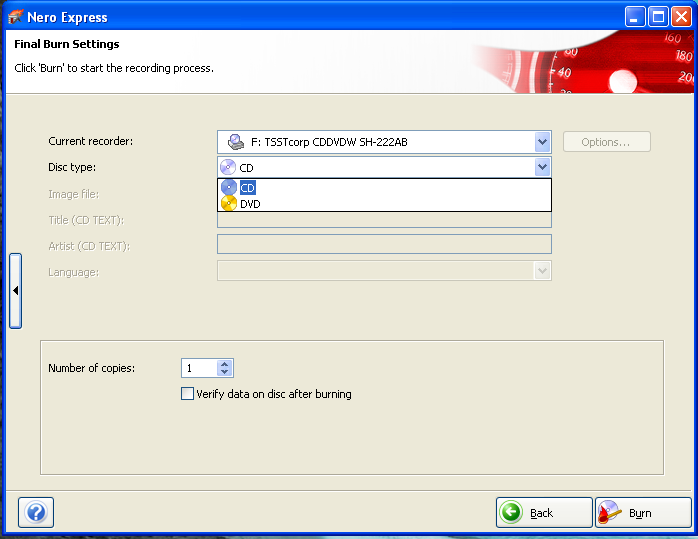The image size is (698, 539).
Task: Click the Artist (CD TEXT) field
Action: (384, 244)
